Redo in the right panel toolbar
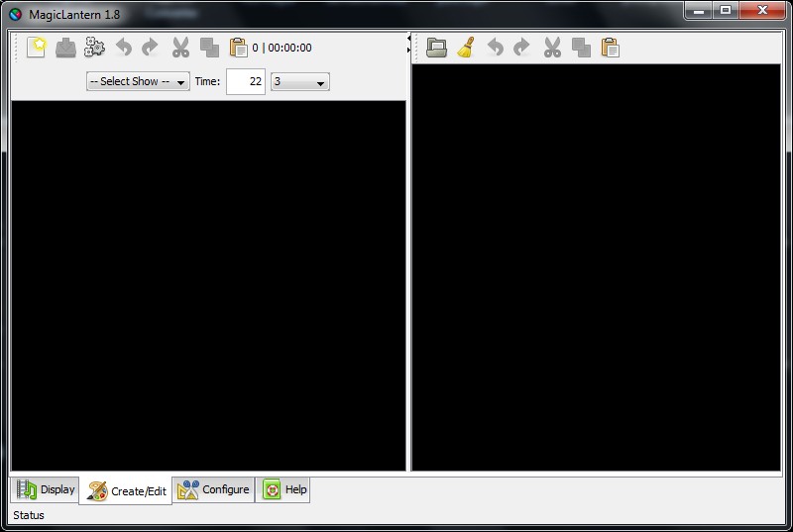This screenshot has height=532, width=793. (521, 48)
